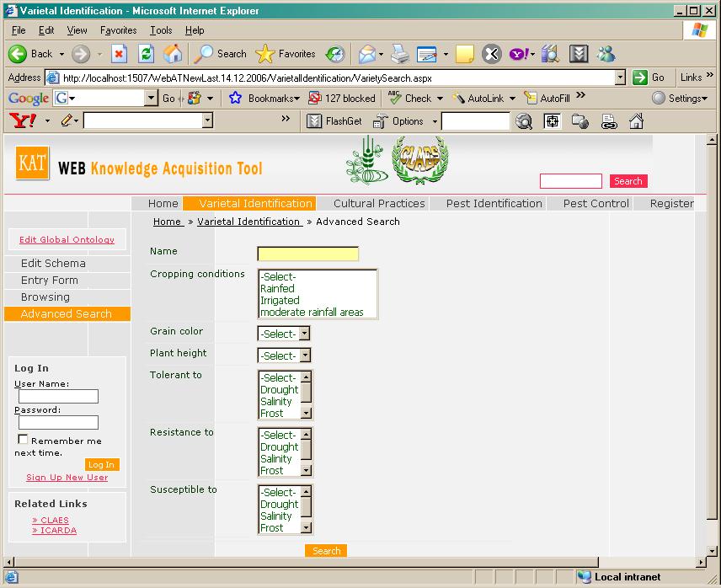Select 'Irrigated' in the Cropping conditions list
The image size is (721, 588).
coord(280,300)
